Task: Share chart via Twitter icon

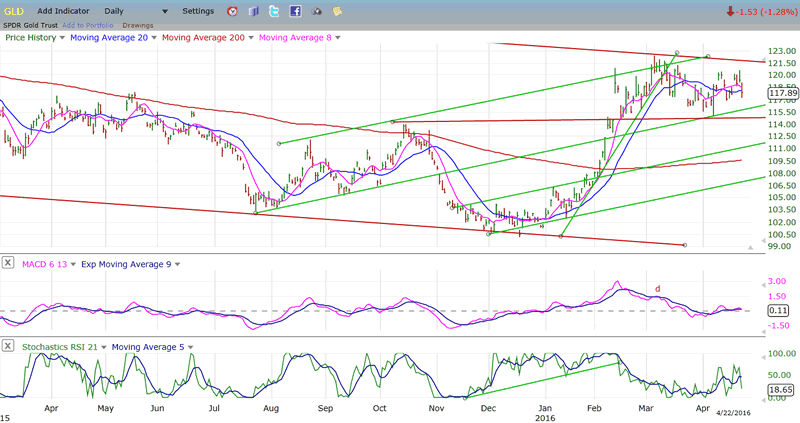Action: tap(274, 11)
